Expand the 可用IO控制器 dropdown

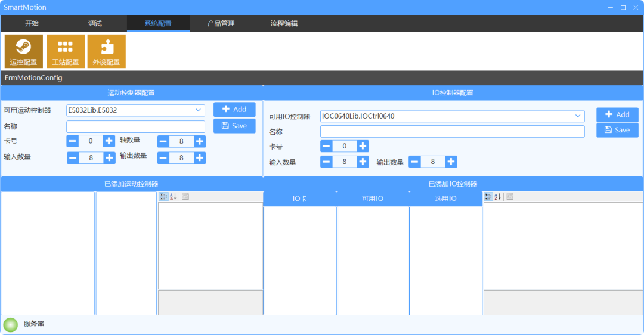point(578,116)
